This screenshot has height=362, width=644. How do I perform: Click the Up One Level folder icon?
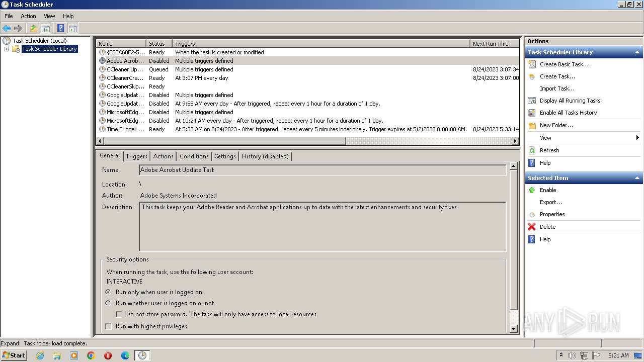pos(34,29)
